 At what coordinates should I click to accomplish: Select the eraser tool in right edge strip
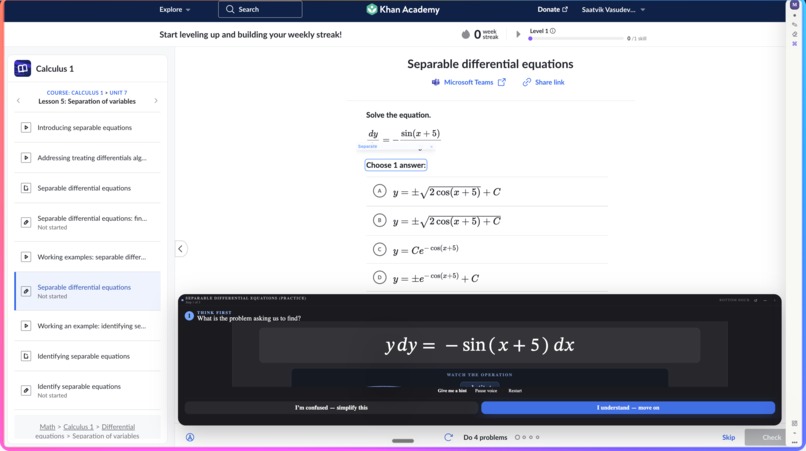click(795, 34)
